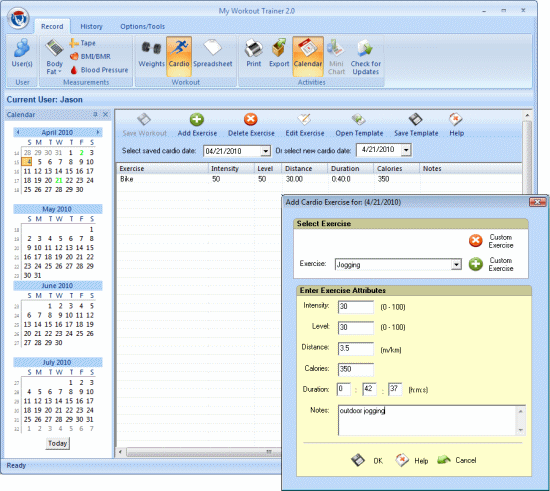Open BMI/BMR calculator
The width and height of the screenshot is (550, 491).
click(x=90, y=56)
